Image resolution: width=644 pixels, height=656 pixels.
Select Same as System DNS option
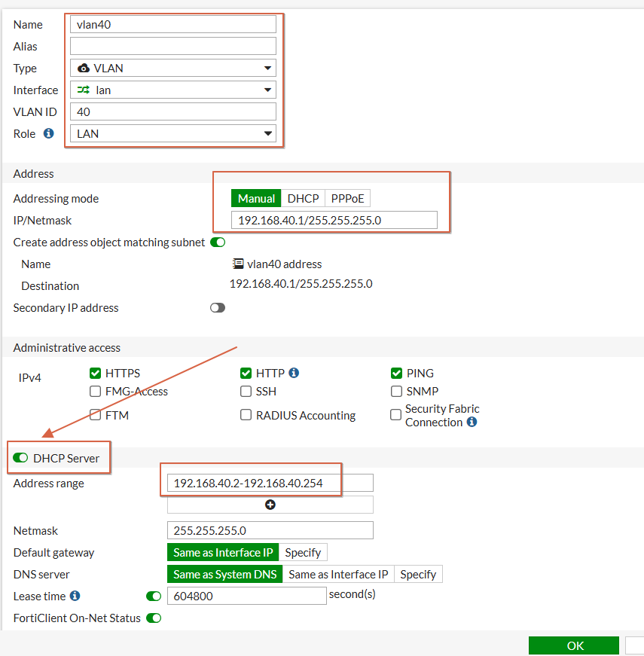(x=224, y=574)
